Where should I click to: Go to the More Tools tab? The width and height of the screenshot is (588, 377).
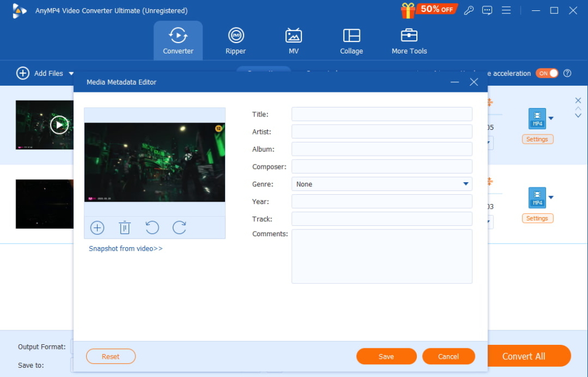point(409,41)
